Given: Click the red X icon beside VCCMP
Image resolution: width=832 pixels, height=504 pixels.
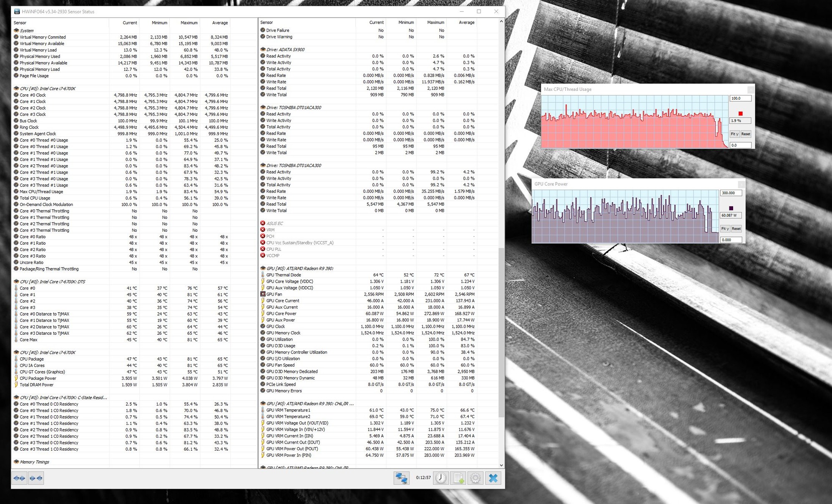Looking at the screenshot, I should [x=263, y=256].
